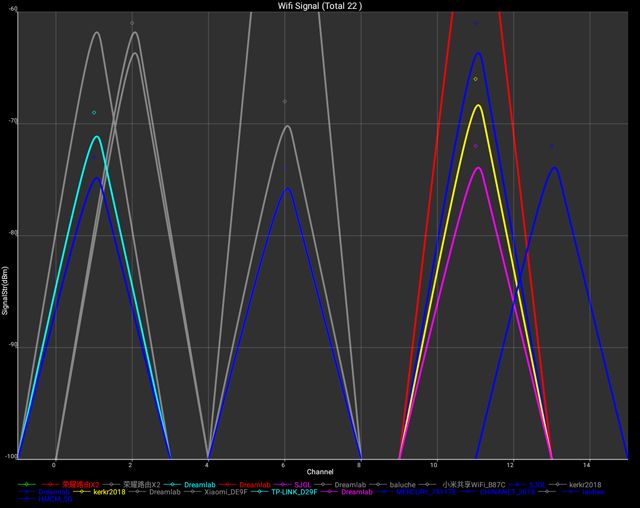This screenshot has width=640, height=508.
Task: Select the baluche network in the legend
Action: (x=401, y=484)
